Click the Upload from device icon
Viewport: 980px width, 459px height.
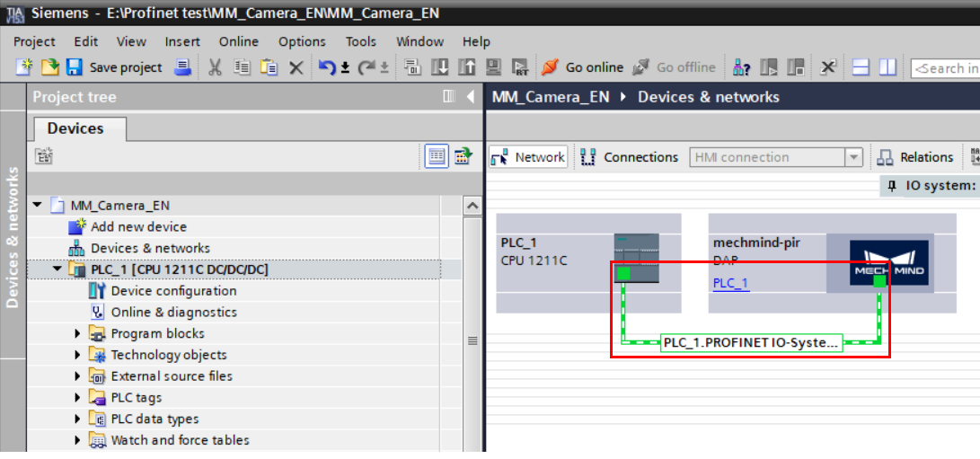pyautogui.click(x=467, y=66)
